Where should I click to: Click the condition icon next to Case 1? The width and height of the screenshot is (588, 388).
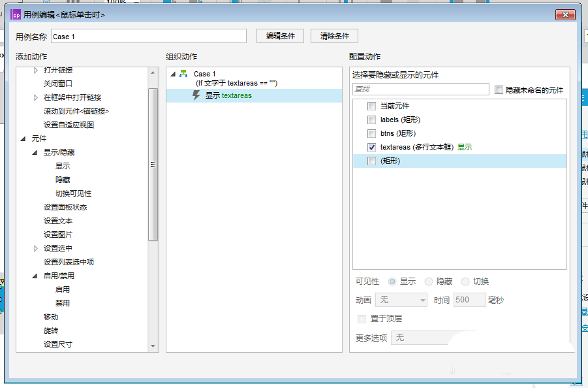[183, 74]
